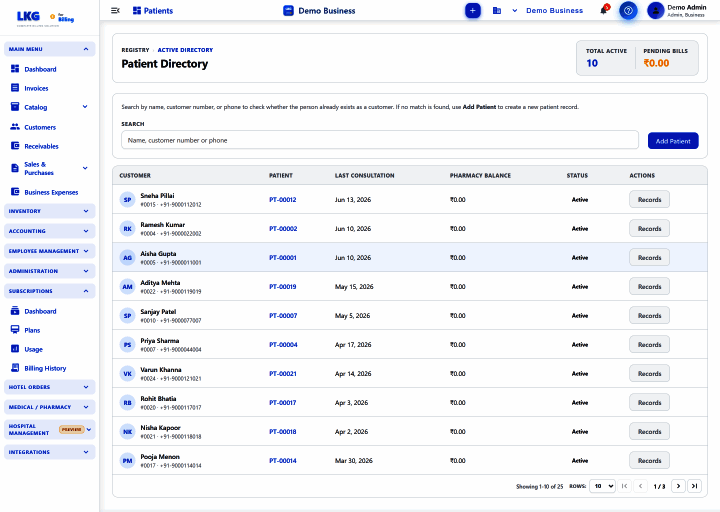The image size is (720, 512).
Task: Open Records for Pooja Menon
Action: (x=649, y=461)
